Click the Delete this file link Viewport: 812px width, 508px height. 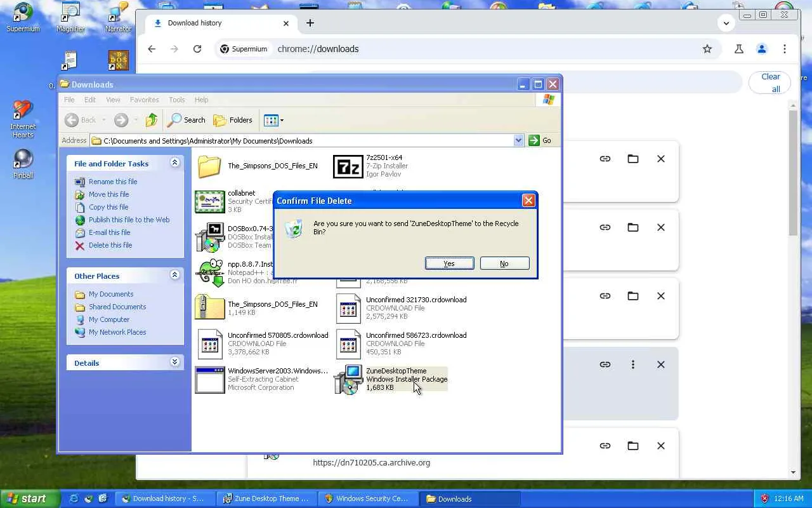pos(110,245)
